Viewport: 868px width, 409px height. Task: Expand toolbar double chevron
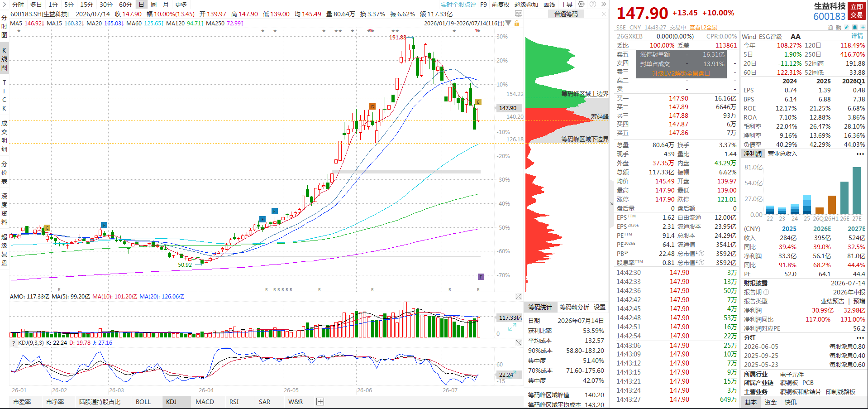pos(604,4)
